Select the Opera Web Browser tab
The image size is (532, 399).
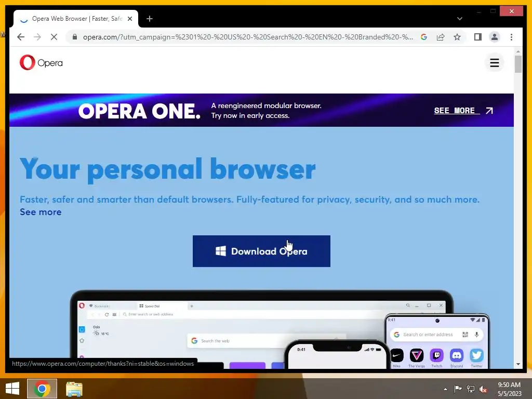pyautogui.click(x=76, y=19)
